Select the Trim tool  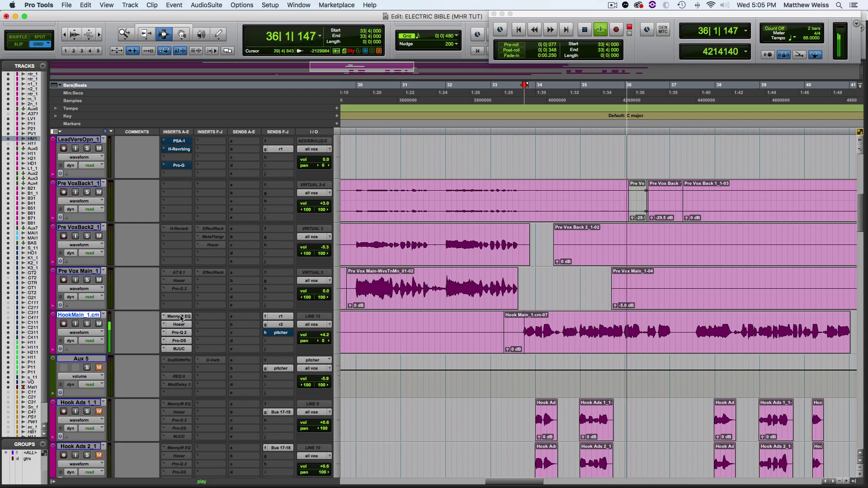[x=146, y=34]
